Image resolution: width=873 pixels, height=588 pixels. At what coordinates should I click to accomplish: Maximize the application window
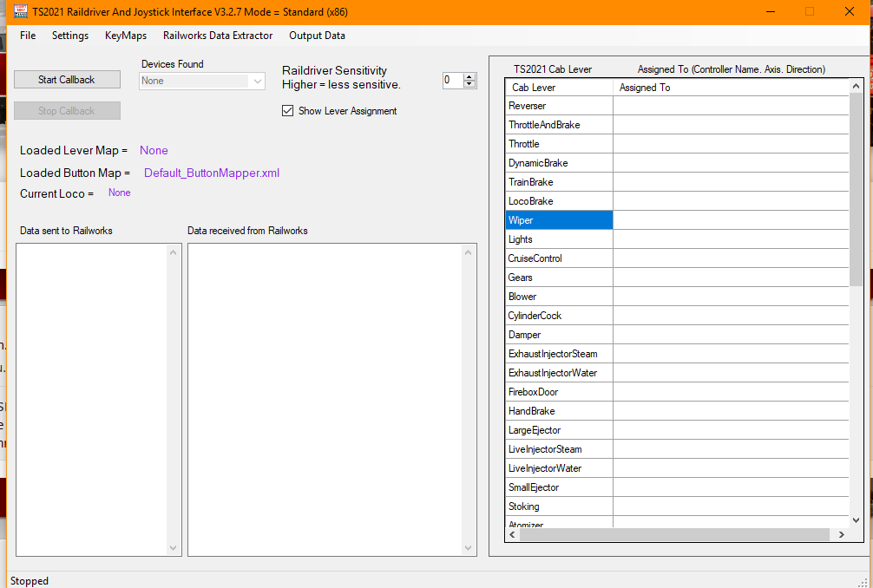(x=810, y=11)
